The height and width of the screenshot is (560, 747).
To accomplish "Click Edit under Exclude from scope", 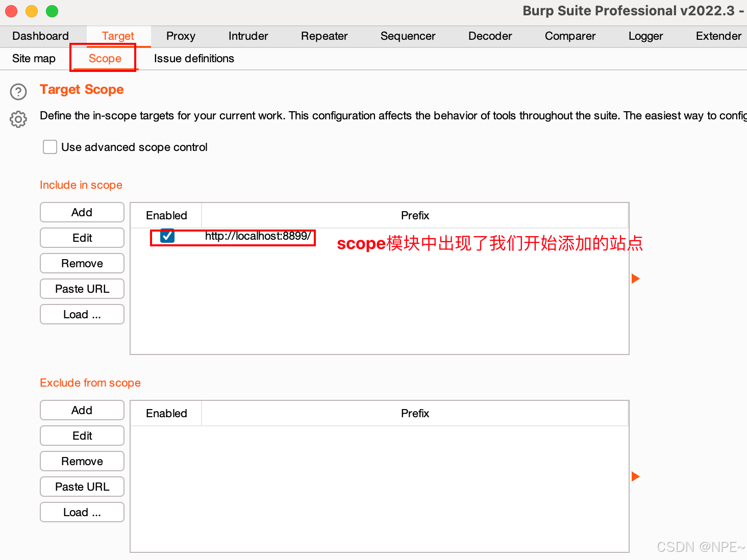I will tap(82, 436).
